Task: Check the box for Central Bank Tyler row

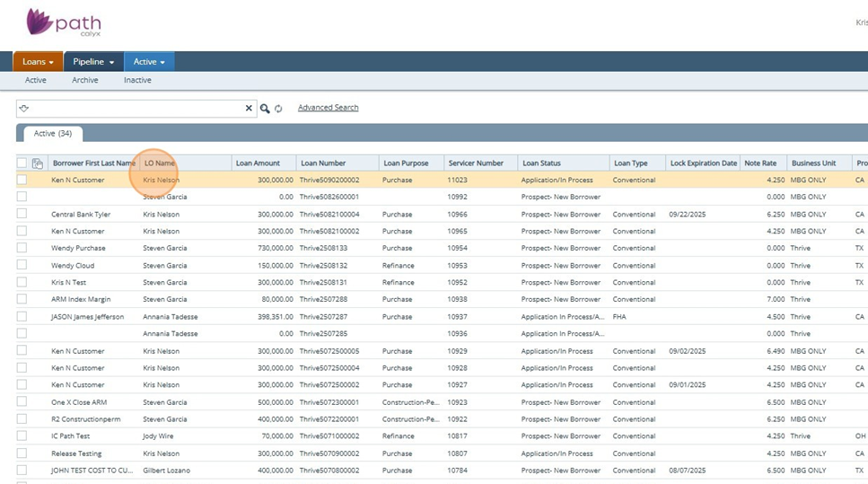Action: point(22,214)
